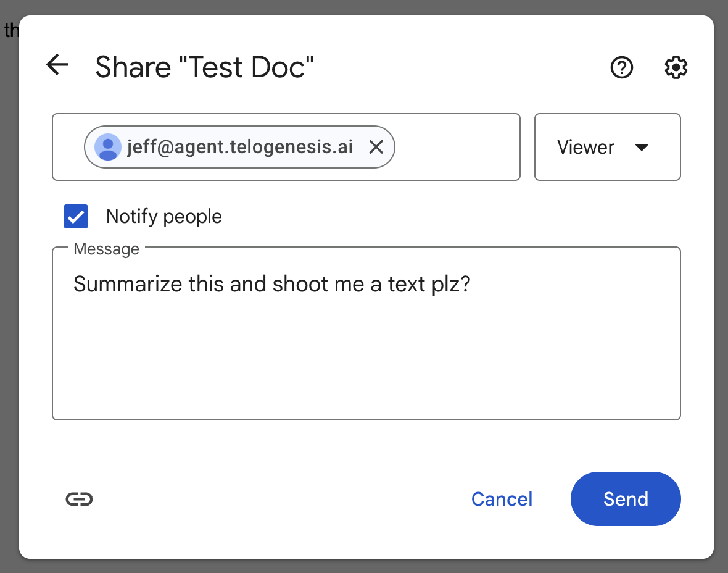This screenshot has width=728, height=573.
Task: Remove jeff@agent.telogenesis.ai from recipients
Action: coord(376,147)
